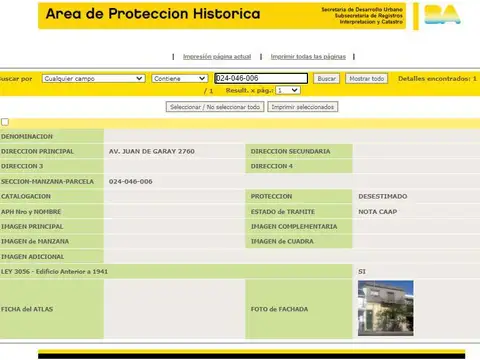The width and height of the screenshot is (480, 360).
Task: Click 'Secretaria de Desarrollo Urbano' header text
Action: [362, 9]
